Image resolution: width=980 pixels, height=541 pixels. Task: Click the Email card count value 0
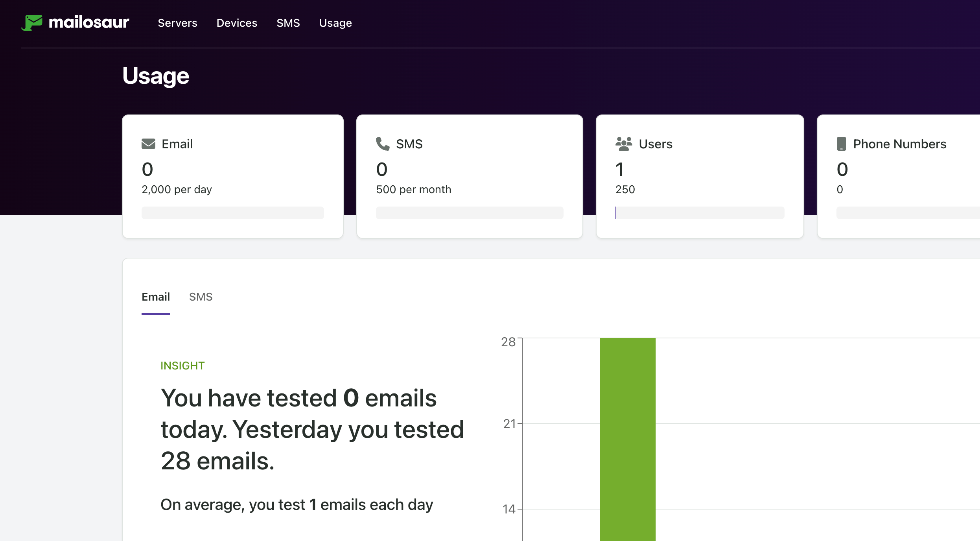tap(147, 170)
